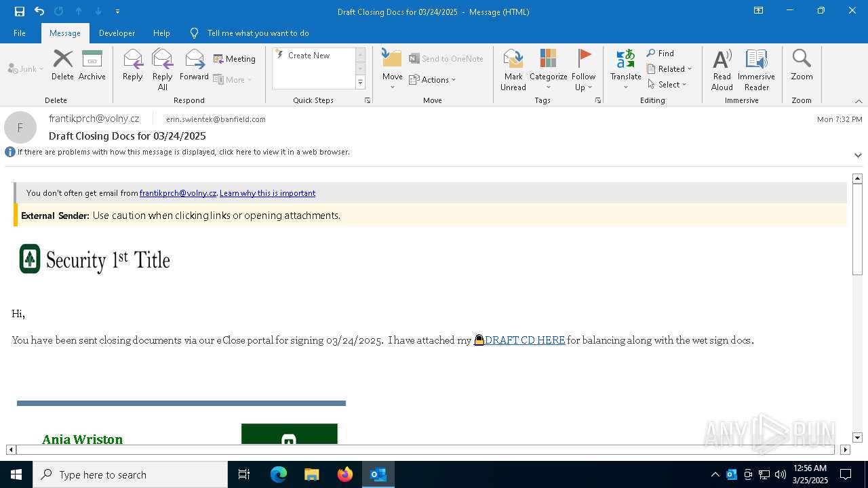Viewport: 868px width, 488px height.
Task: Click sender name frantikprch@volny.cz in header
Action: tap(94, 119)
